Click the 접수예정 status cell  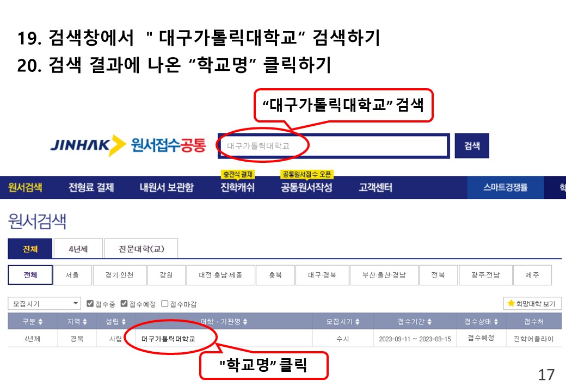(x=481, y=338)
